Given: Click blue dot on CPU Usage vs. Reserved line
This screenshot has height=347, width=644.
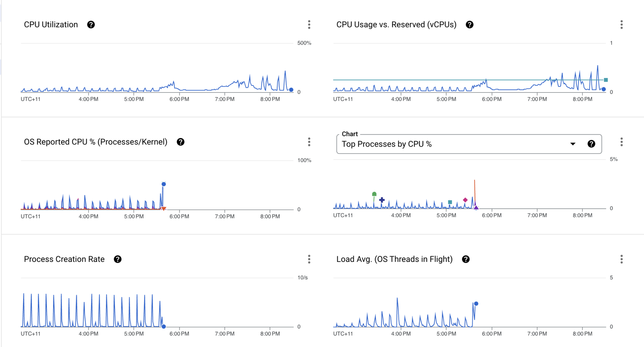Looking at the screenshot, I should [x=604, y=89].
